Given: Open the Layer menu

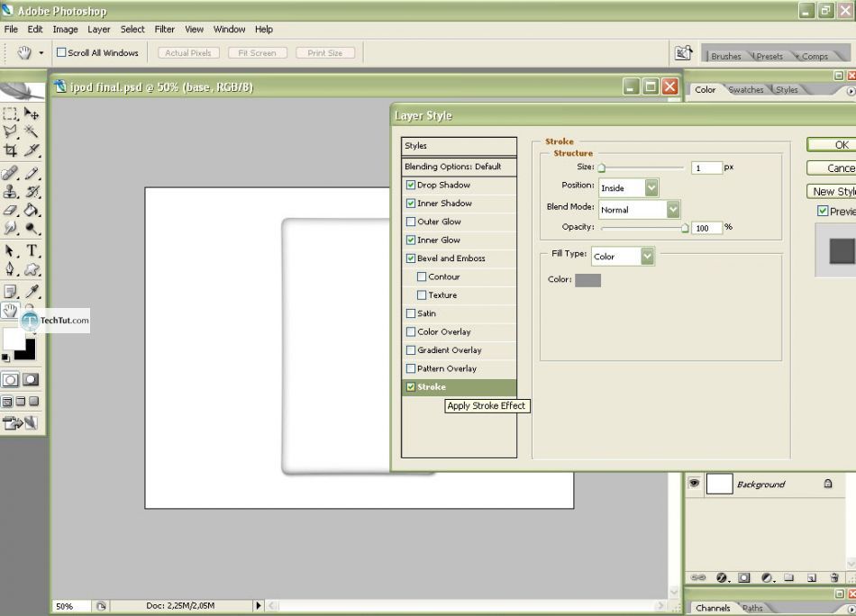Looking at the screenshot, I should pos(99,29).
